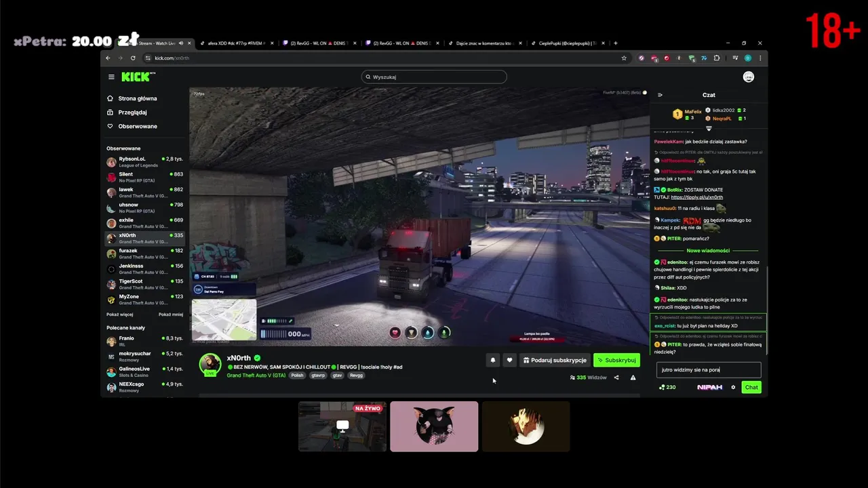Screen dimensions: 868x488
Task: Select the NA ŻYWO screen share thumbnail
Action: 342,426
